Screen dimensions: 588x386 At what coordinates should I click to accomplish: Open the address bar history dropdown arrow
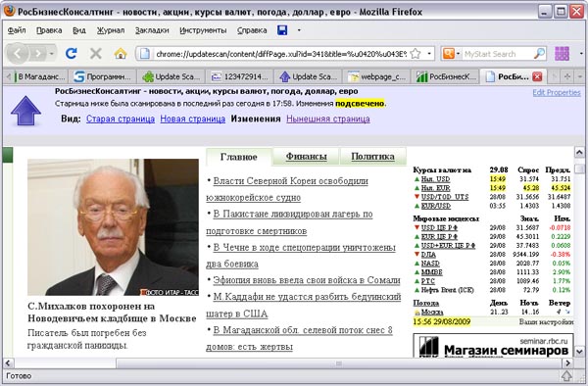(429, 54)
